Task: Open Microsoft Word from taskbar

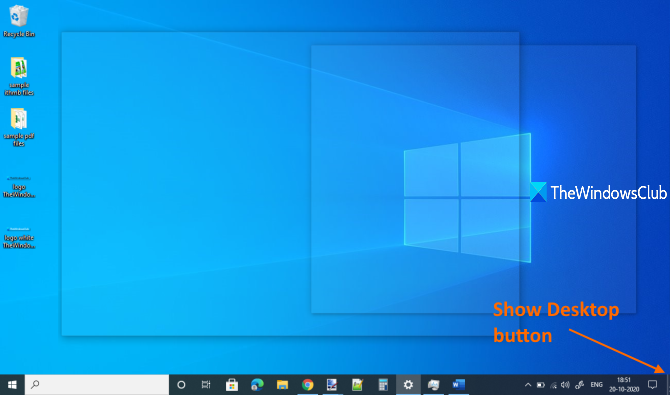Action: (x=458, y=385)
